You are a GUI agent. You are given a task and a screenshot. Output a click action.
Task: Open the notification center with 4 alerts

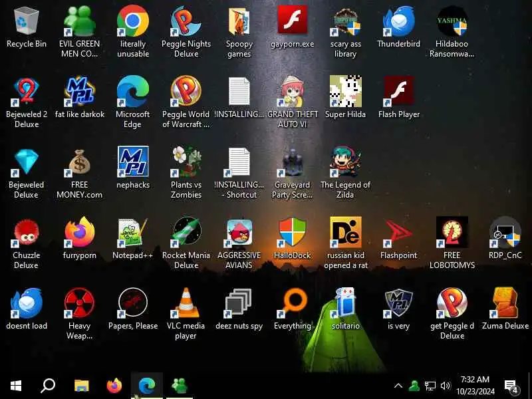coord(511,386)
